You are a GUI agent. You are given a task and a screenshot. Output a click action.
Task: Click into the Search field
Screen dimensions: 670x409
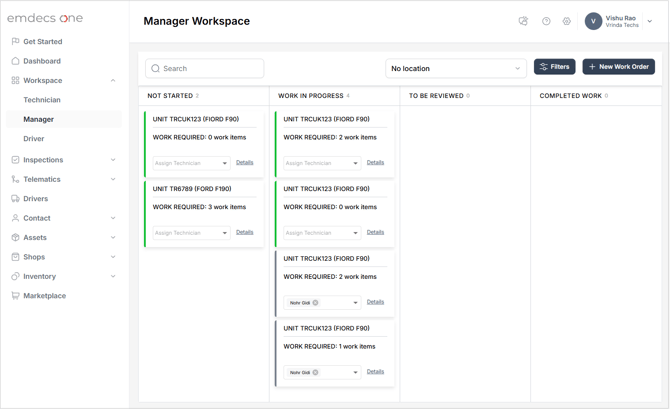pos(204,68)
